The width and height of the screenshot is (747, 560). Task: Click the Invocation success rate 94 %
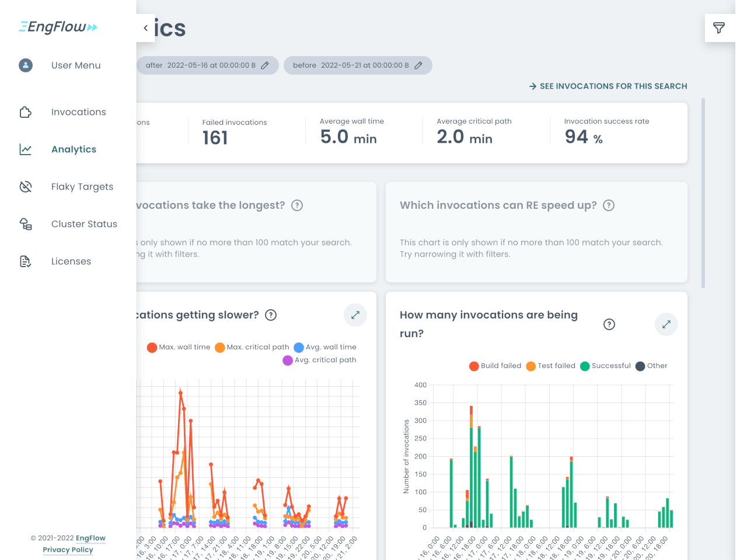click(584, 137)
